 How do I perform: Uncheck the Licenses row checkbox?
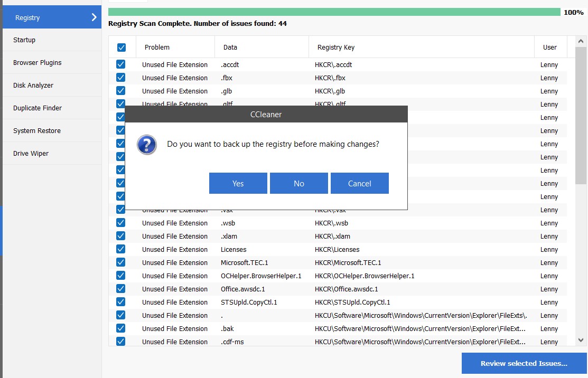tap(121, 249)
